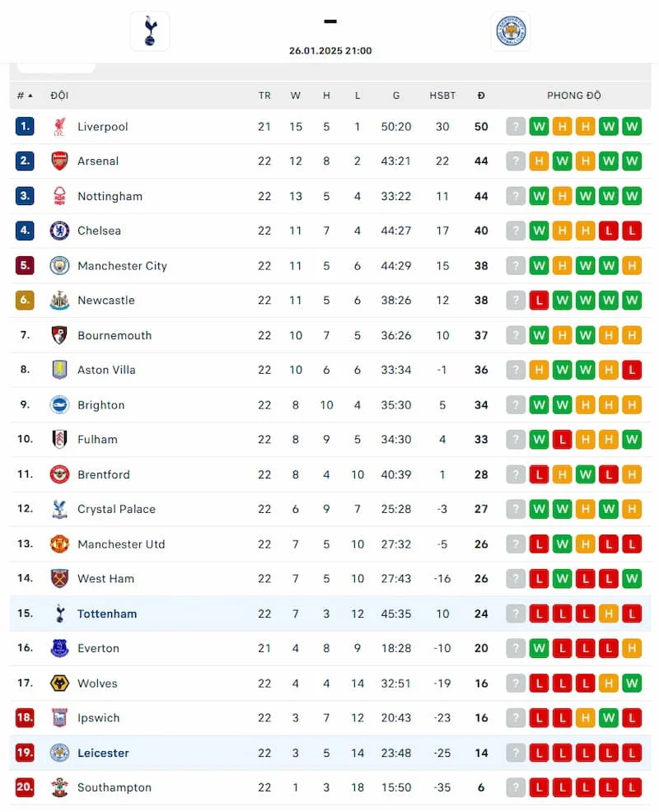Click the Manchester Utd badge

click(59, 544)
